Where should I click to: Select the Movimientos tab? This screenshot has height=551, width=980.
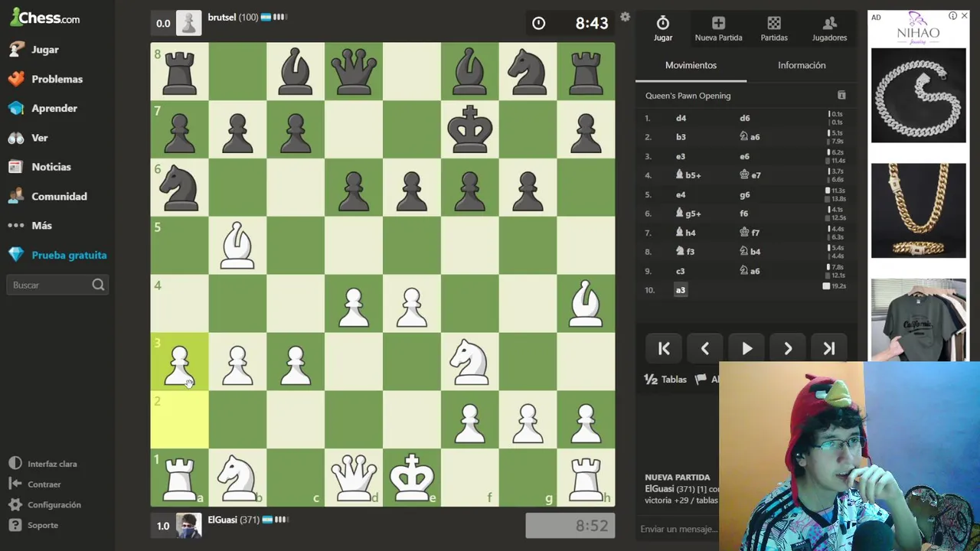[691, 66]
